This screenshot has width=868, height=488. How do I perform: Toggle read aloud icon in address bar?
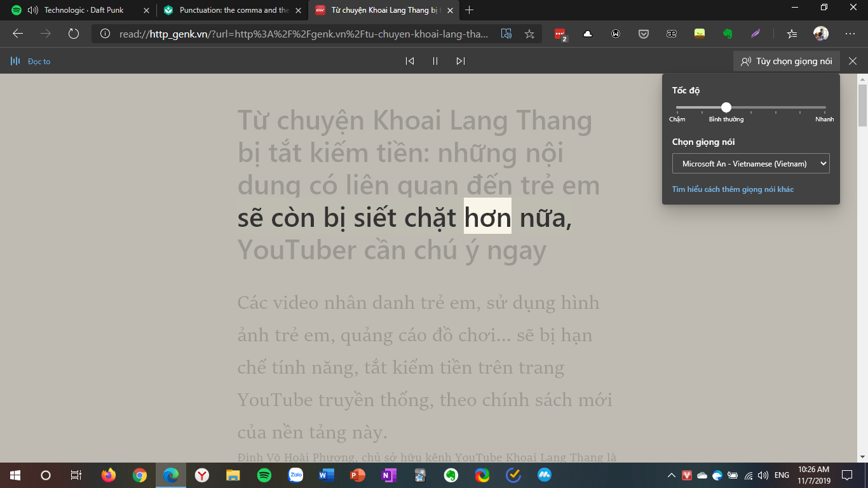(x=506, y=34)
